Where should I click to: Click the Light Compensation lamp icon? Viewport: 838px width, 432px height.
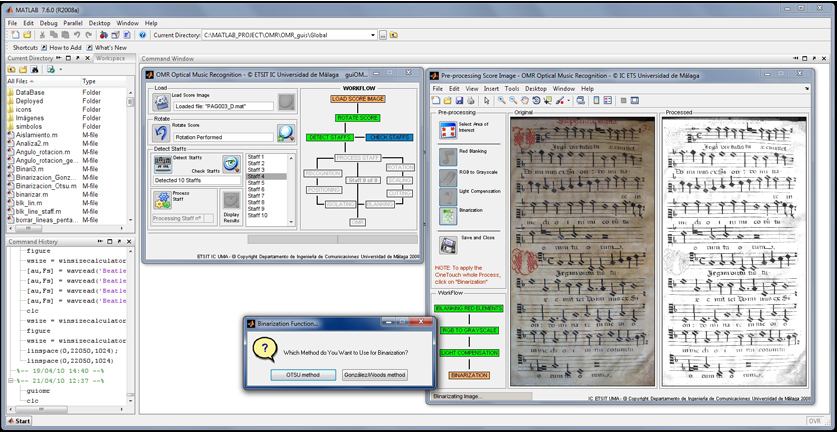coord(448,197)
